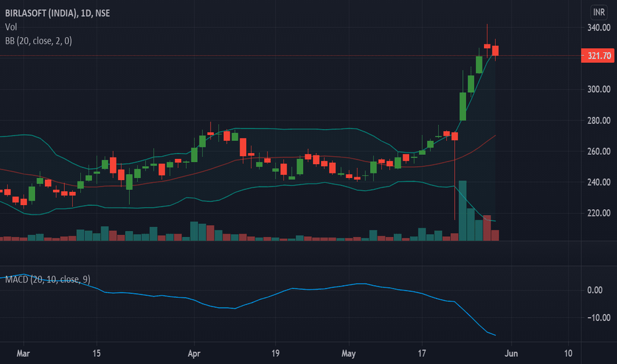Click the BIRLASOFT (INDIA) symbol title
Image resolution: width=617 pixels, height=364 pixels.
coord(58,13)
